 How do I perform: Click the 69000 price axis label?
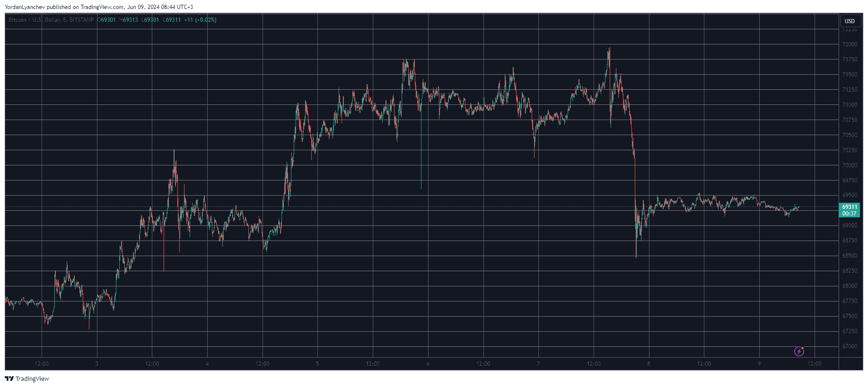(x=850, y=225)
